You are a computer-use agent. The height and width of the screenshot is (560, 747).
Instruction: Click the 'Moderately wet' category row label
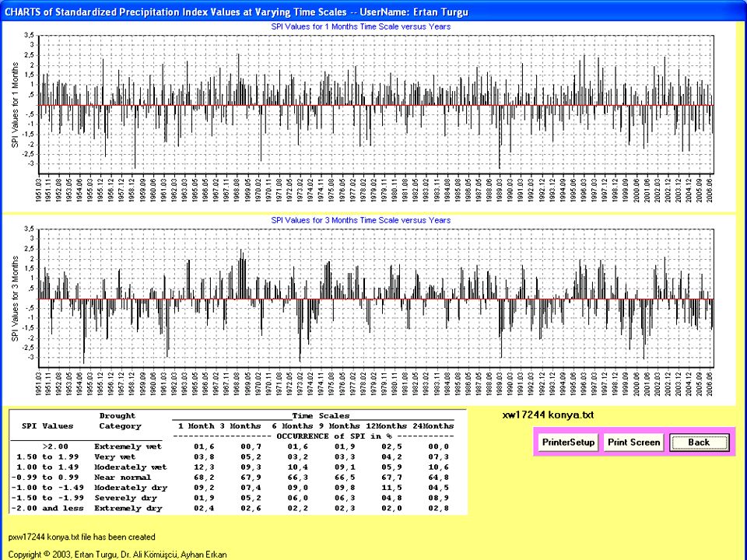coord(131,467)
